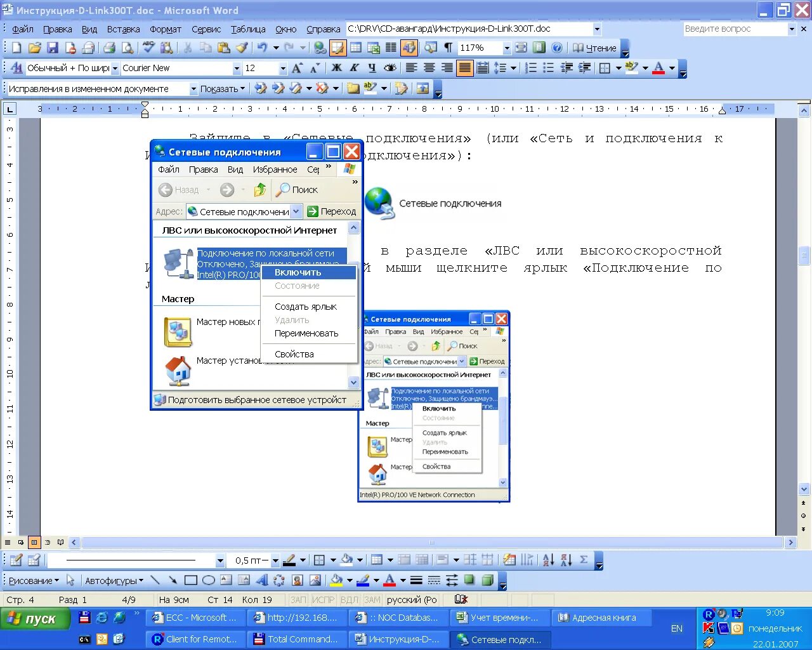Select the Oval tool in Drawing toolbar
The width and height of the screenshot is (812, 650).
[x=208, y=580]
